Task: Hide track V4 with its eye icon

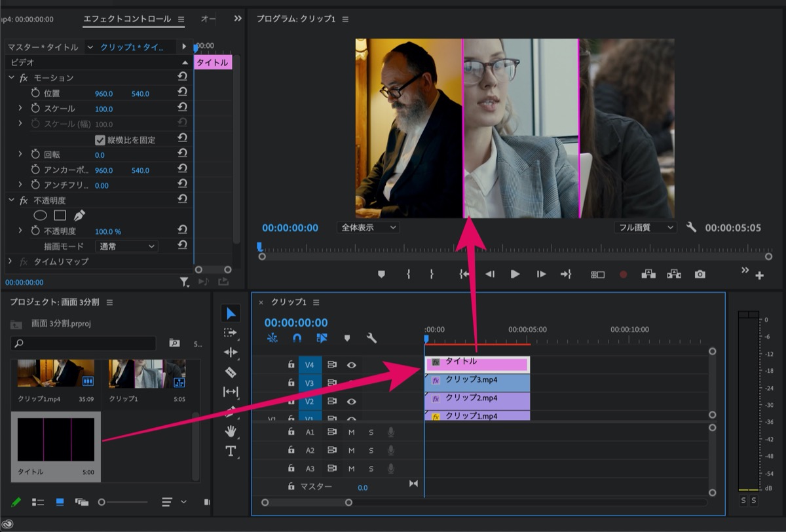Action: pos(352,365)
